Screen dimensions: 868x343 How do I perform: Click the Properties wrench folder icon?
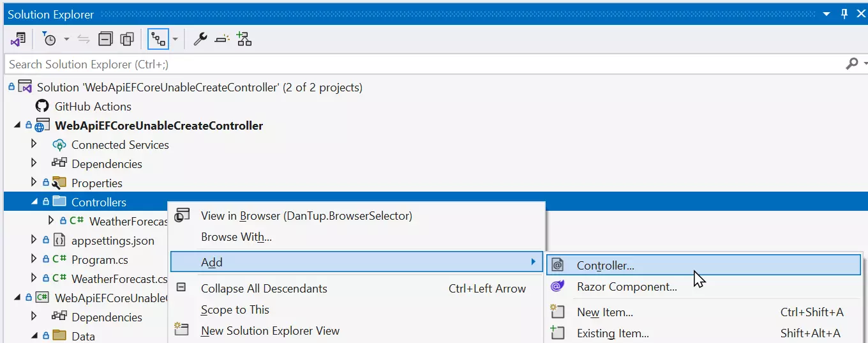click(59, 183)
